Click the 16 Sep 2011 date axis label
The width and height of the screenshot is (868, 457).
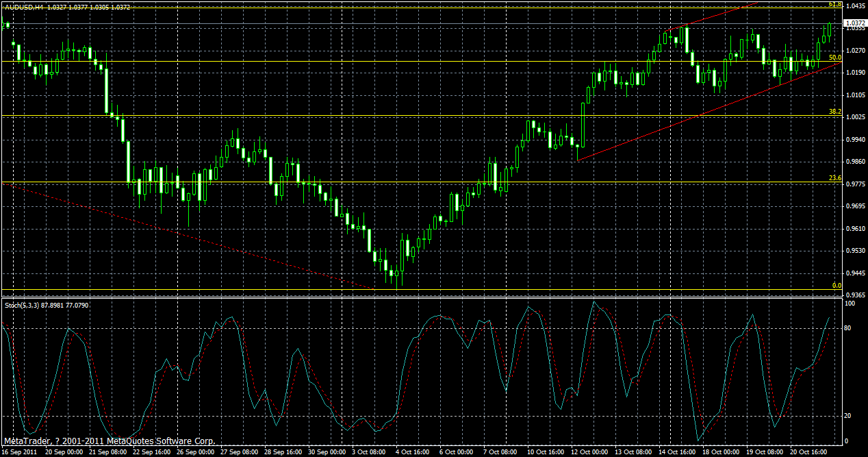pos(21,452)
